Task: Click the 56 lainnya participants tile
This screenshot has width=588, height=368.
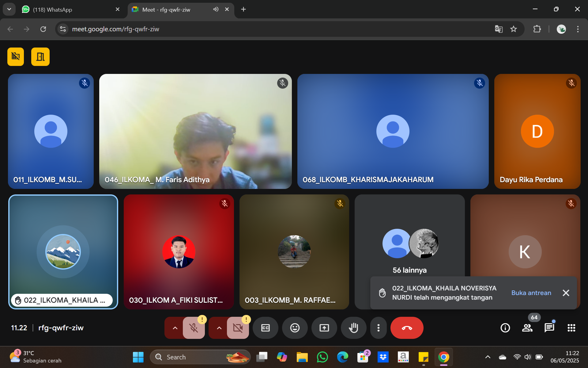Action: [x=409, y=245]
